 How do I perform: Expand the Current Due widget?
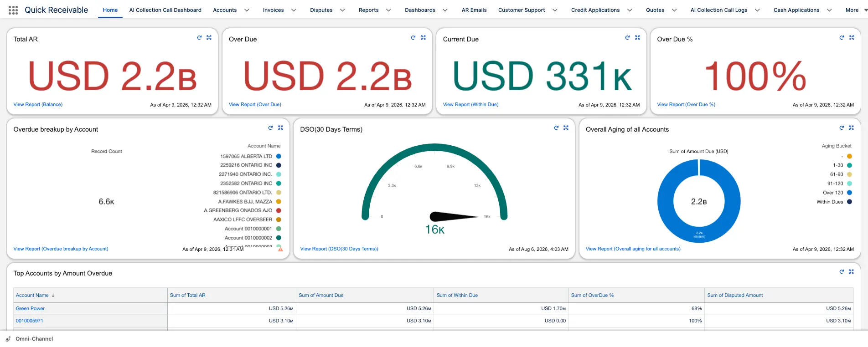pyautogui.click(x=637, y=38)
